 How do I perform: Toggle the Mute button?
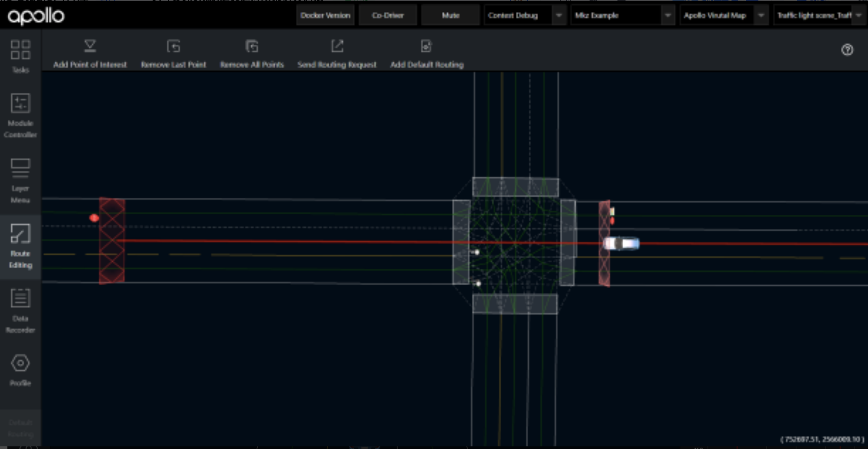[450, 16]
